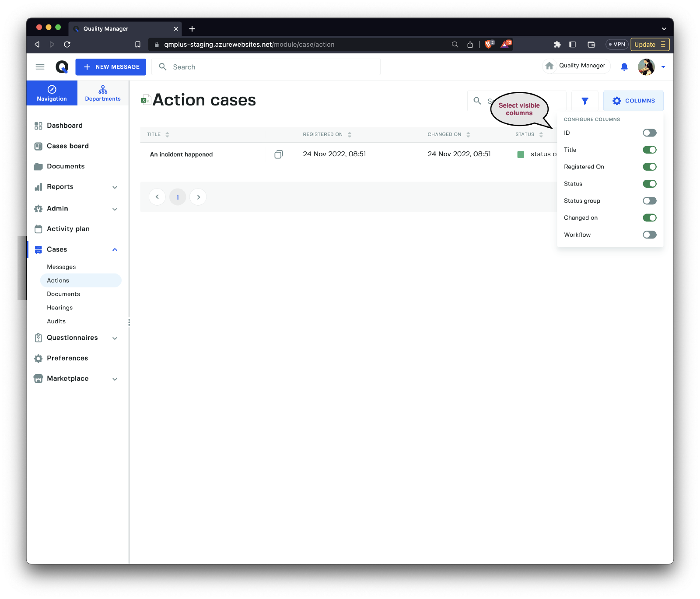Open user profile dropdown arrow
700x599 pixels.
663,67
